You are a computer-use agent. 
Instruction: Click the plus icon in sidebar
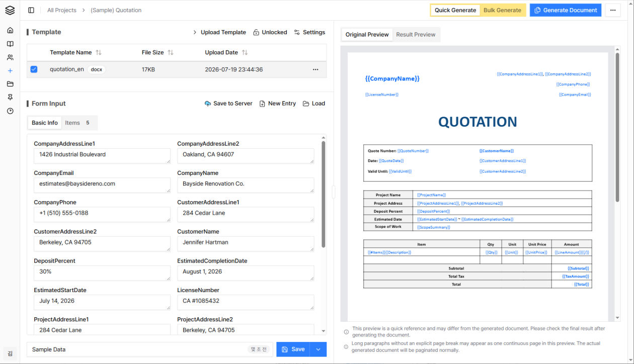[10, 71]
